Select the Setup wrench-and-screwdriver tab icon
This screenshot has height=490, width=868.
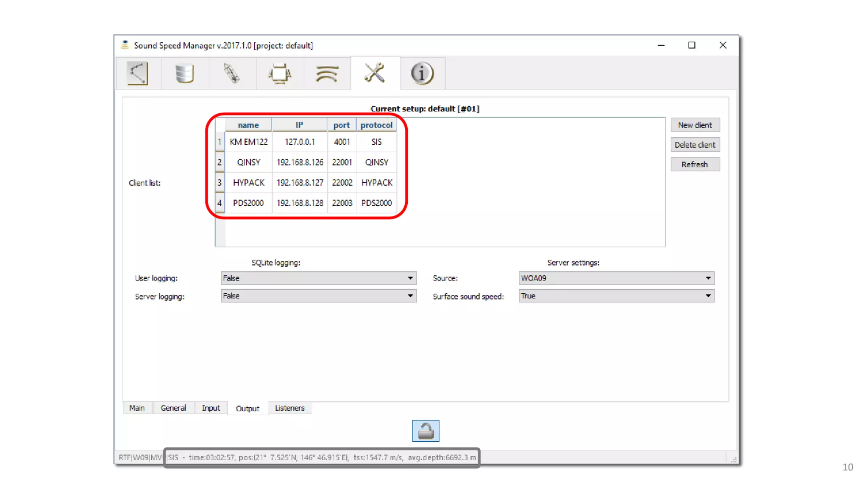pyautogui.click(x=375, y=73)
